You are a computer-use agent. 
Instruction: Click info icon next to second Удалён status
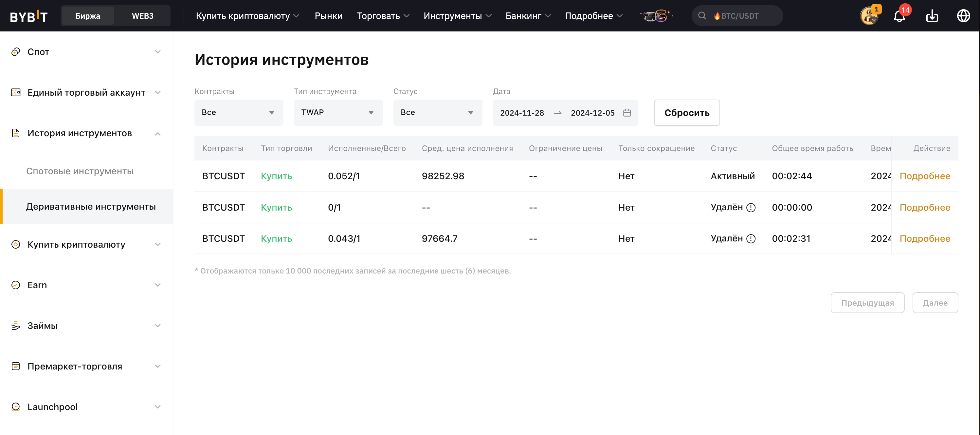(x=751, y=238)
